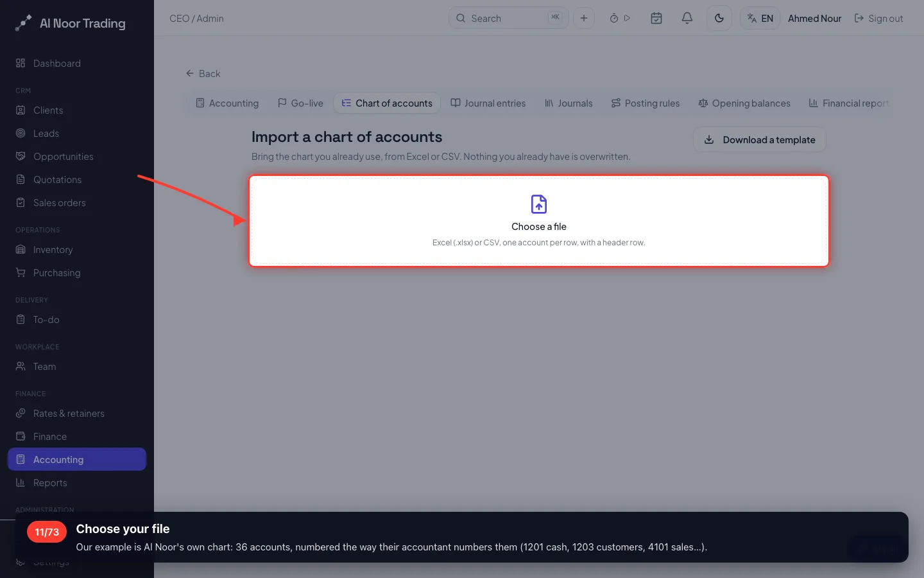Open the Finance sidebar item
This screenshot has height=578, width=924.
[77, 437]
